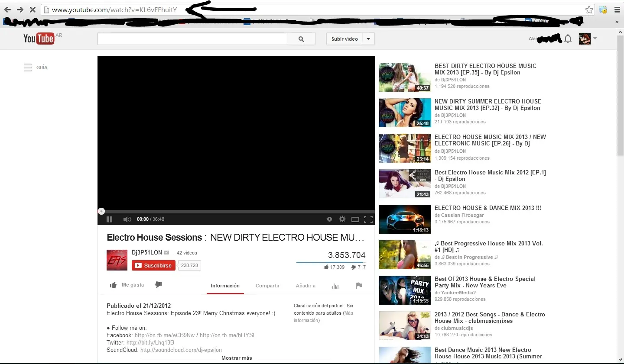Select the Compartir tab
The image size is (624, 364).
(268, 286)
